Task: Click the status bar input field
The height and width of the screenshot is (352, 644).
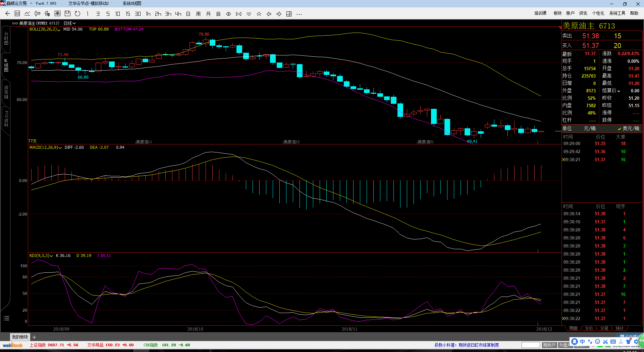Action: click(x=531, y=345)
